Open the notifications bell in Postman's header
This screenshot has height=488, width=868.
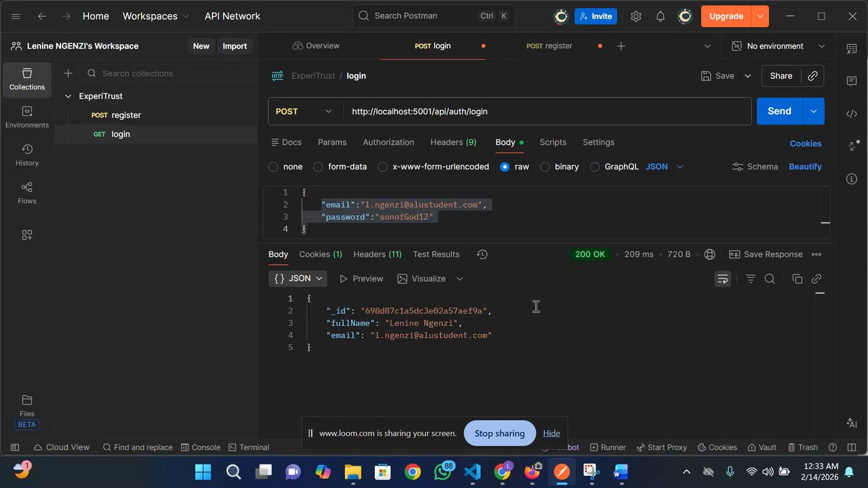660,16
